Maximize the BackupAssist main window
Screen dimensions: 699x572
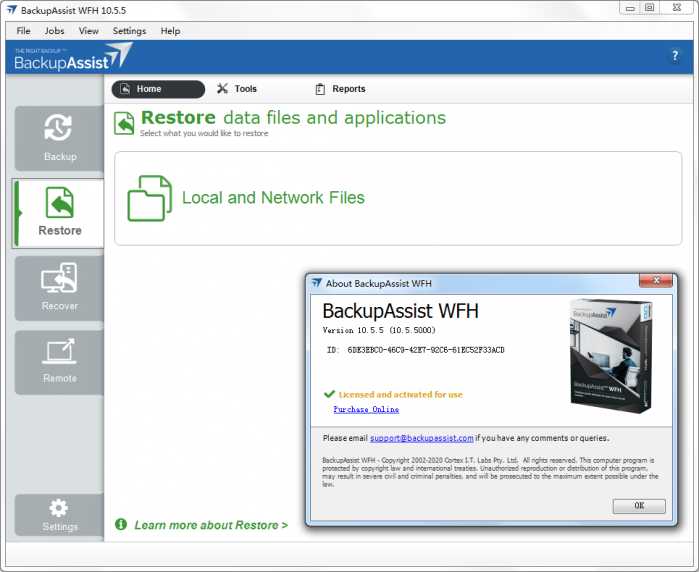(x=650, y=8)
